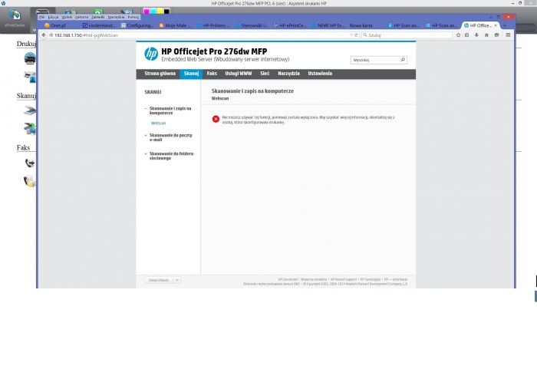Open the Webscan sidebar link
This screenshot has width=537, height=392.
(158, 124)
